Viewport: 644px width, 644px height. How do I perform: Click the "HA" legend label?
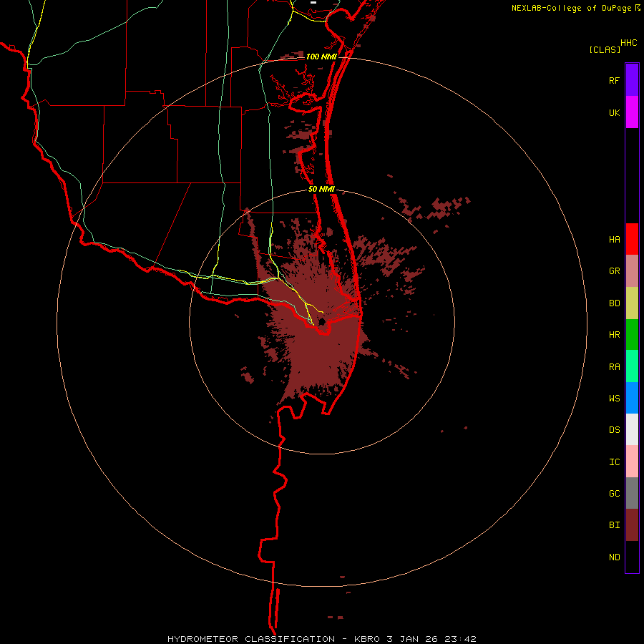[x=614, y=240]
